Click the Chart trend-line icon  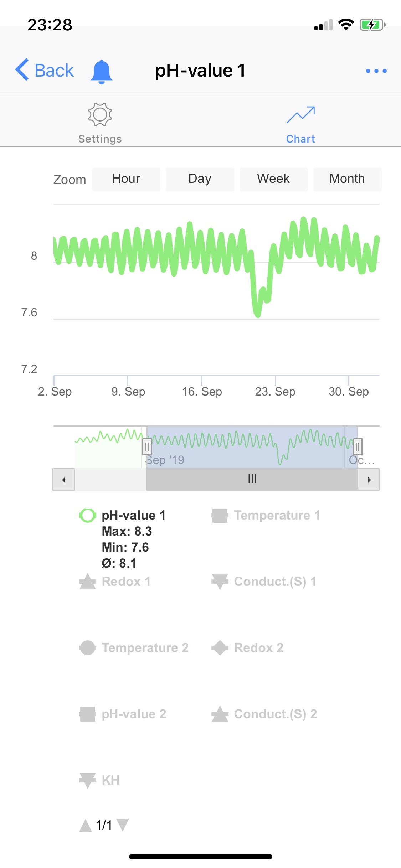click(x=300, y=115)
